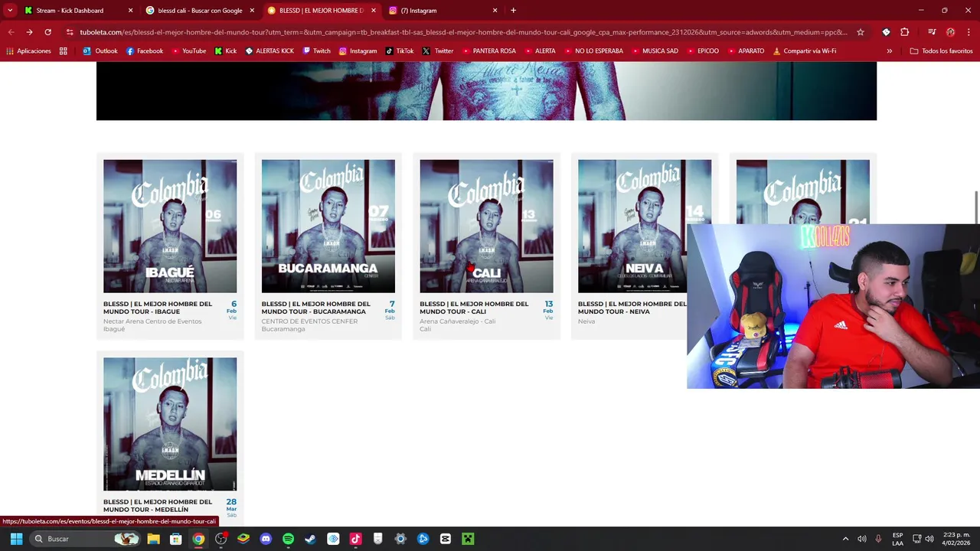Viewport: 980px width, 551px height.
Task: Open Steam from the taskbar
Action: pyautogui.click(x=310, y=539)
